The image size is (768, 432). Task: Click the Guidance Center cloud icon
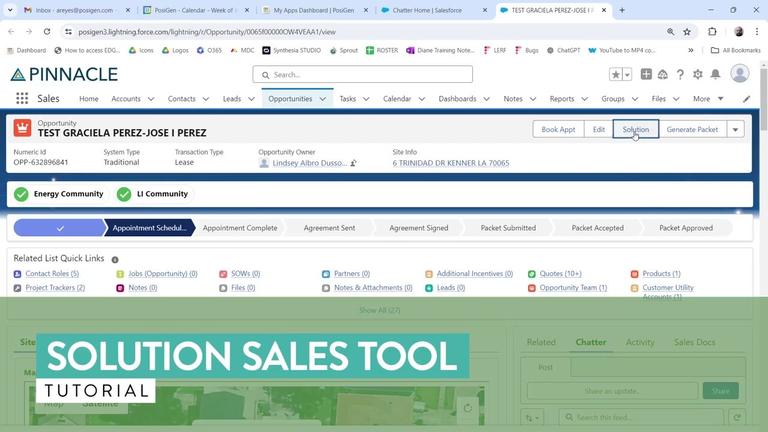[x=663, y=74]
